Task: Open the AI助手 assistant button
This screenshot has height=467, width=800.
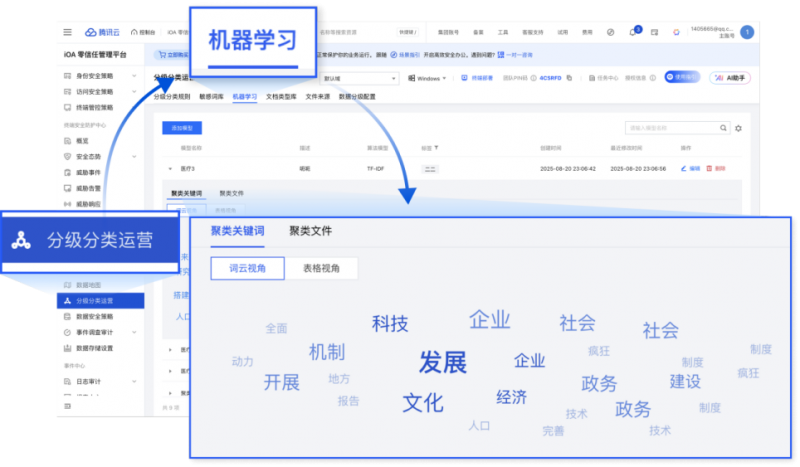Action: point(729,77)
